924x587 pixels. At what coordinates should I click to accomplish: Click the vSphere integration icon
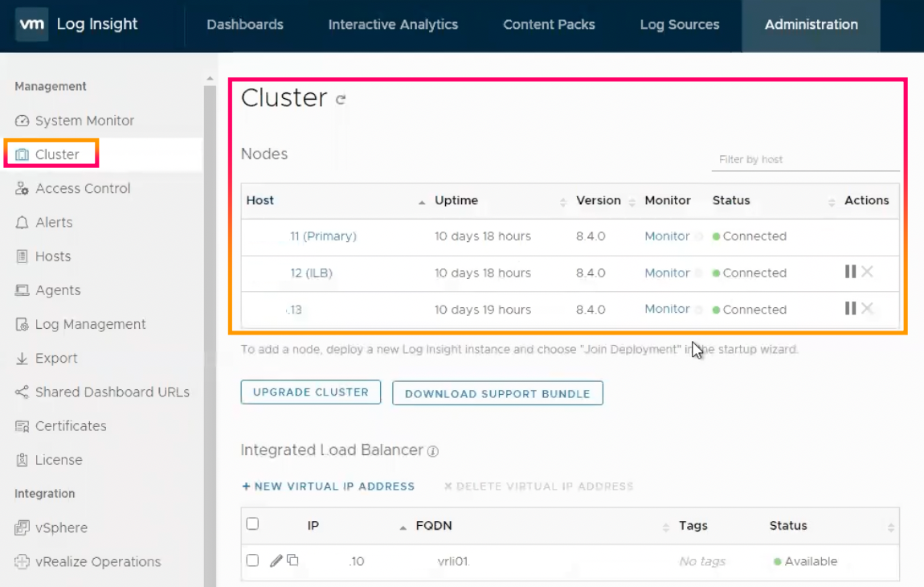[22, 528]
